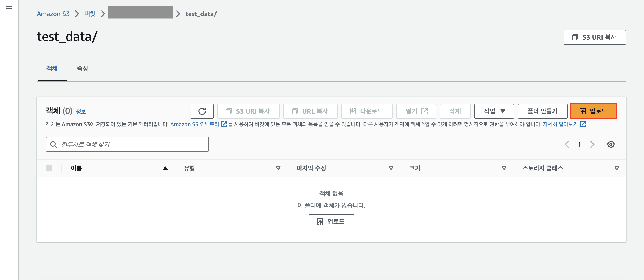Open the Amazon S3 인벤토리 link

click(194, 124)
